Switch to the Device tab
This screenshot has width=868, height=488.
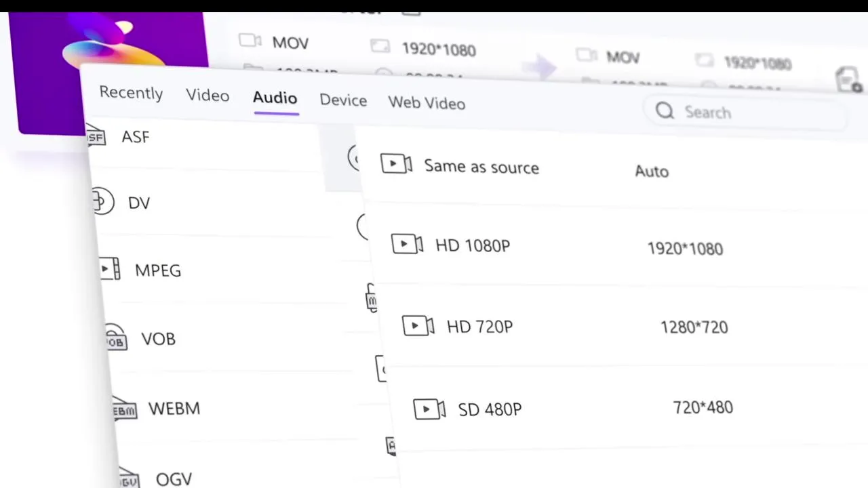click(x=343, y=100)
